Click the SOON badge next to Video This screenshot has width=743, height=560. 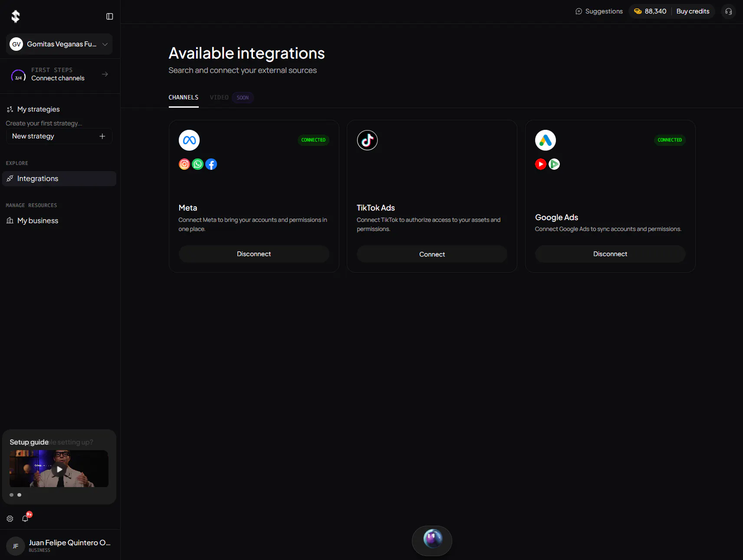243,98
